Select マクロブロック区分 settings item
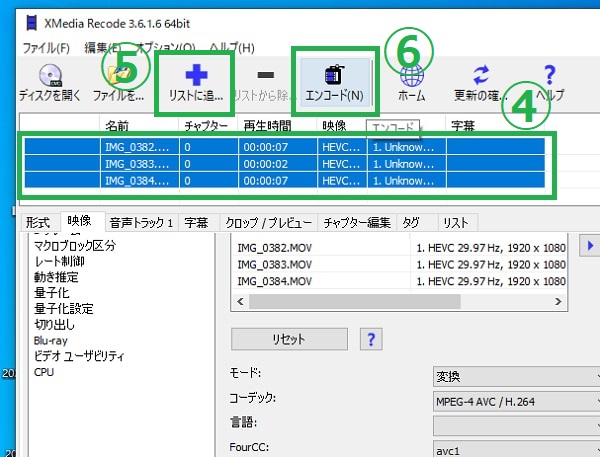 point(75,245)
